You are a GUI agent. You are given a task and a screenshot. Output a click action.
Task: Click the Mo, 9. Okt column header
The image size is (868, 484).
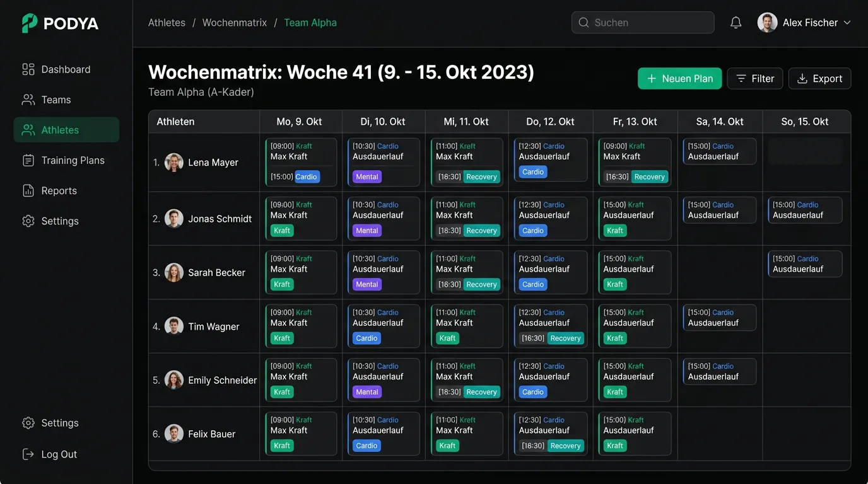pyautogui.click(x=300, y=122)
